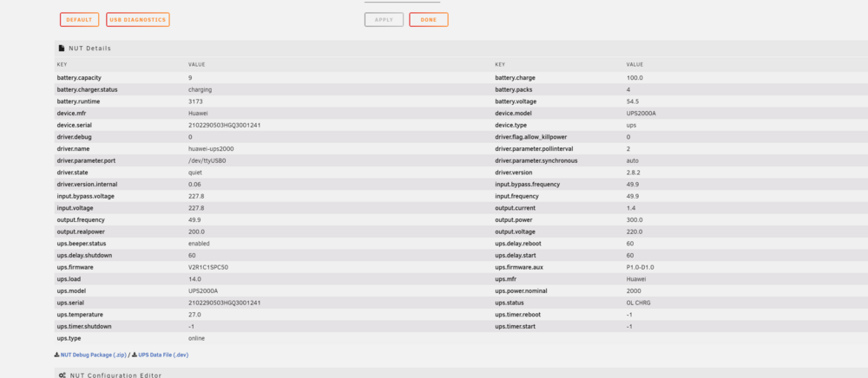Download NUT Debug Package (.zip)

coord(94,355)
